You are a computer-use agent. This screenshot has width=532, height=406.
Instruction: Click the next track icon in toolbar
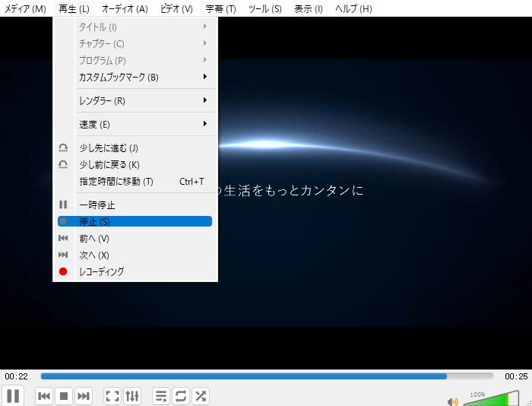84,396
